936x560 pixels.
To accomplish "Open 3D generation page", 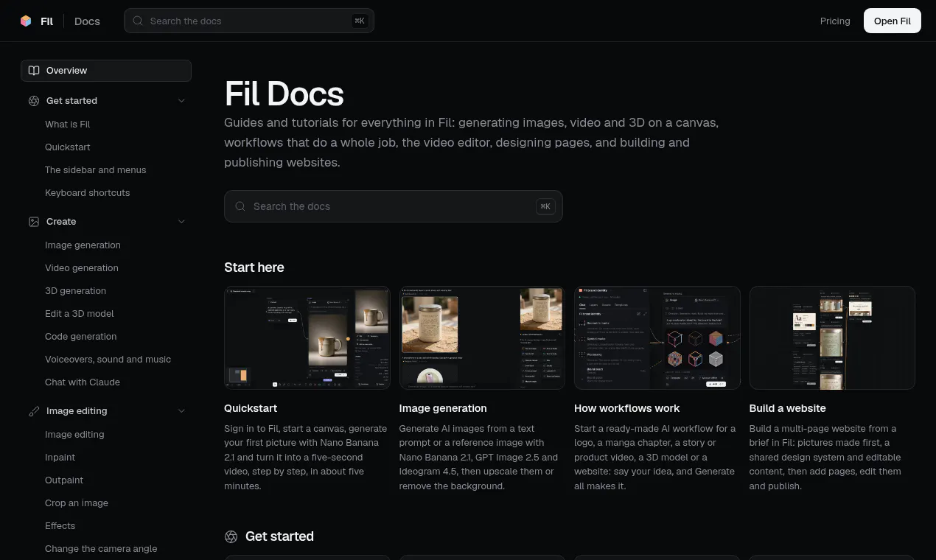I will (76, 291).
